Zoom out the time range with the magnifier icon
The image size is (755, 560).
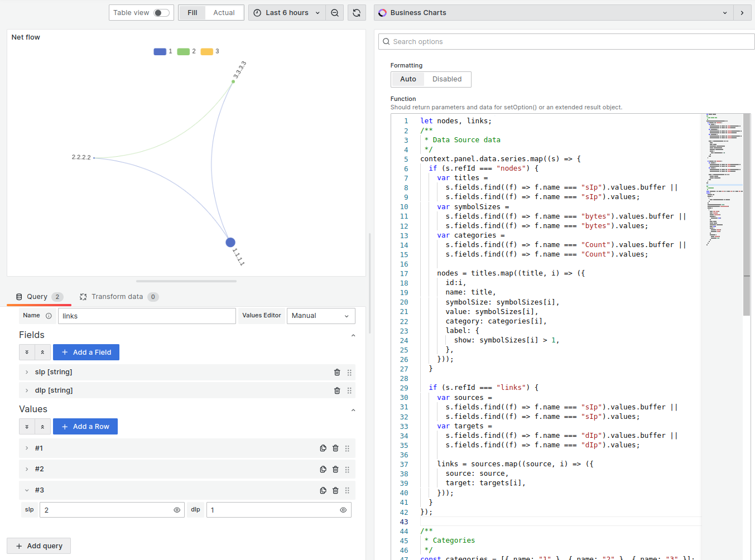click(x=335, y=12)
